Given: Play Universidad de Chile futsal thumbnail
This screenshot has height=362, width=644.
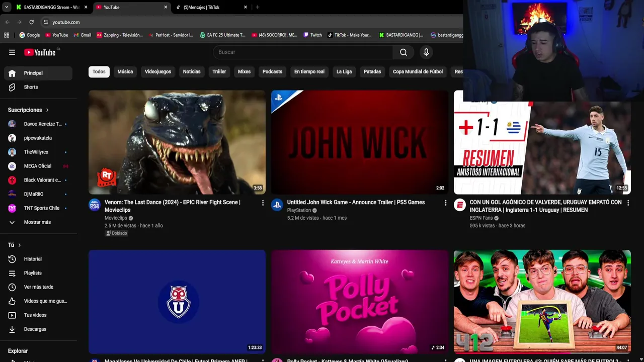Looking at the screenshot, I should tap(177, 302).
